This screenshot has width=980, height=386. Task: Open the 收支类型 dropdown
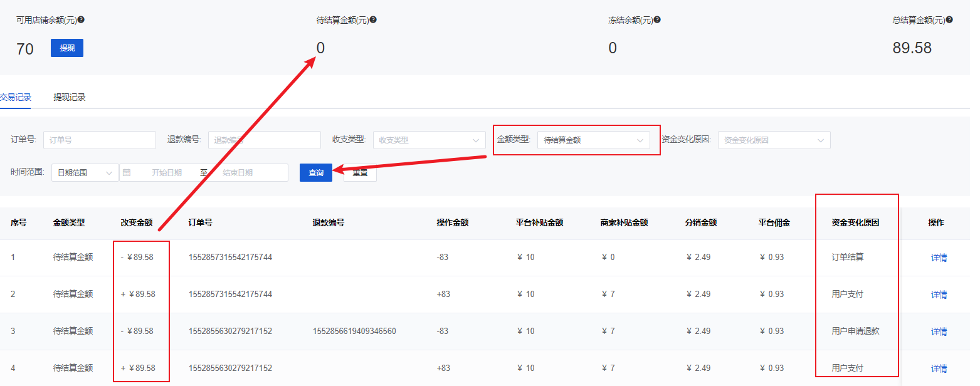point(429,140)
